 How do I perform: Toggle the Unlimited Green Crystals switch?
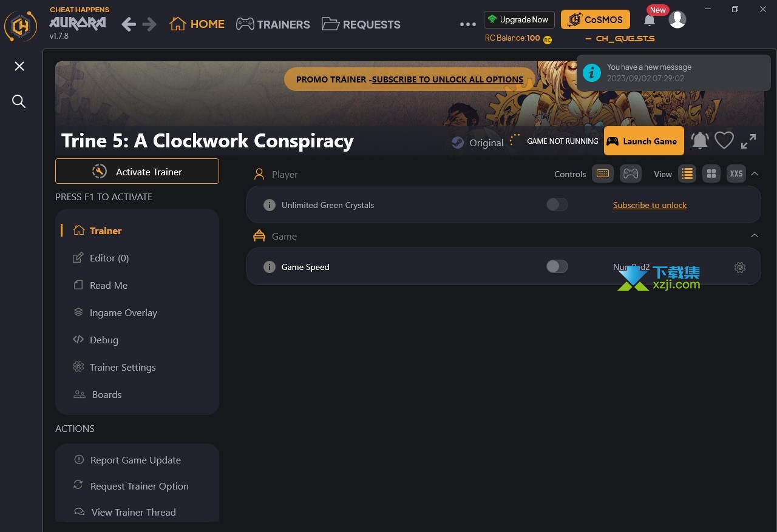click(557, 204)
